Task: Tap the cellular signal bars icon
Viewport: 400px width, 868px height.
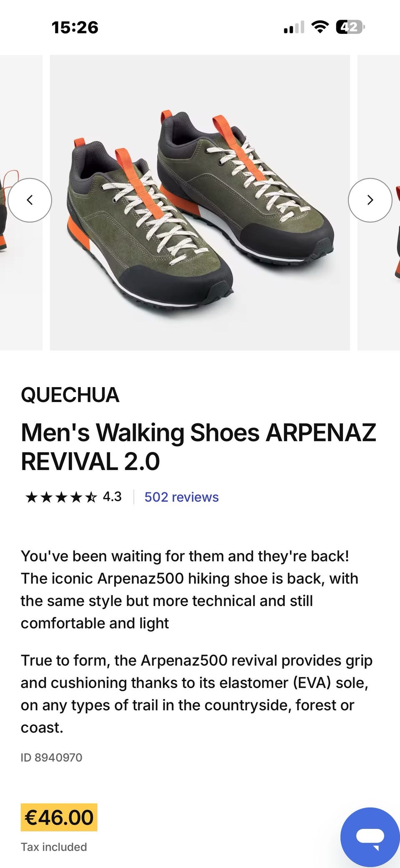Action: pos(294,28)
